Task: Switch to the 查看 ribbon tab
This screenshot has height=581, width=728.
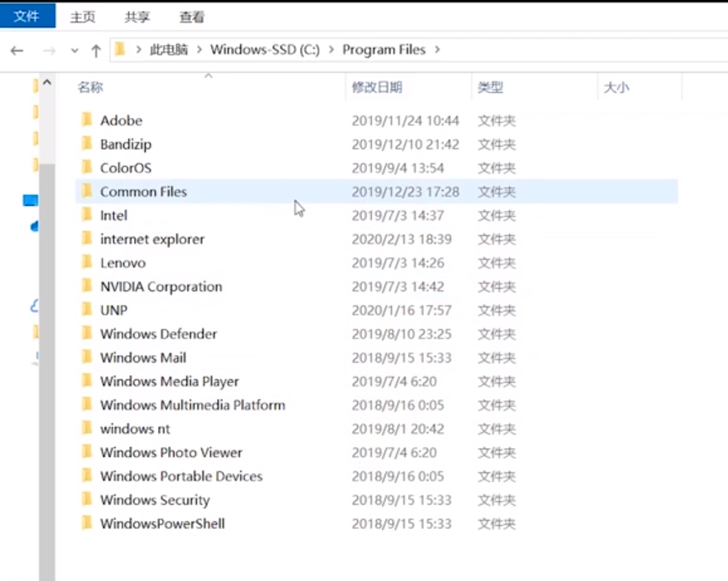Action: 192,18
